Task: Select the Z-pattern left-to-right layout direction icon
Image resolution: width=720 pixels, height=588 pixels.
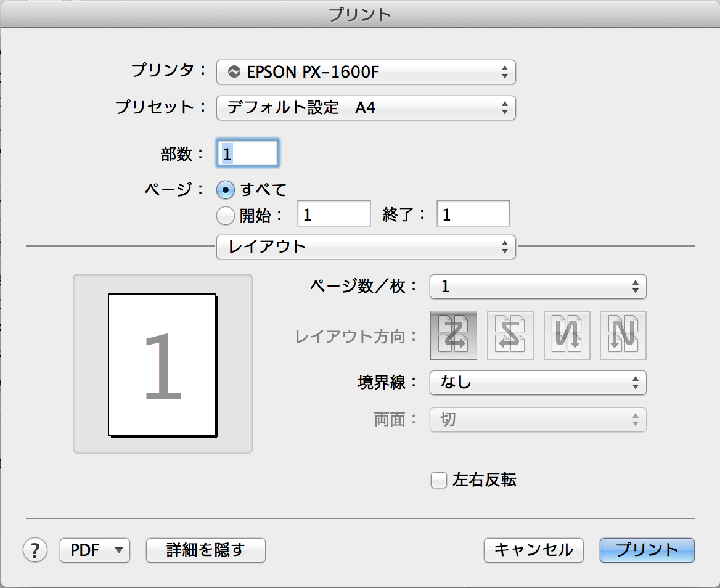Action: (x=453, y=335)
